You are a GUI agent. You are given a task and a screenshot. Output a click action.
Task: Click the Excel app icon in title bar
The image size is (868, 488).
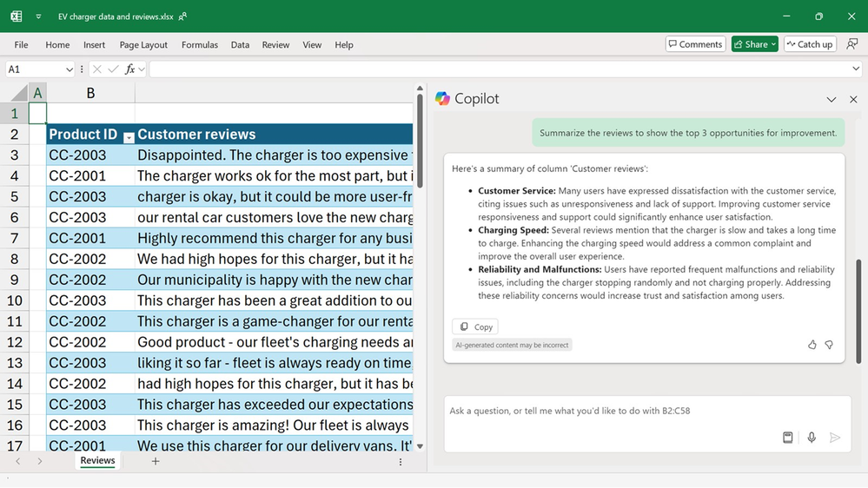point(17,16)
